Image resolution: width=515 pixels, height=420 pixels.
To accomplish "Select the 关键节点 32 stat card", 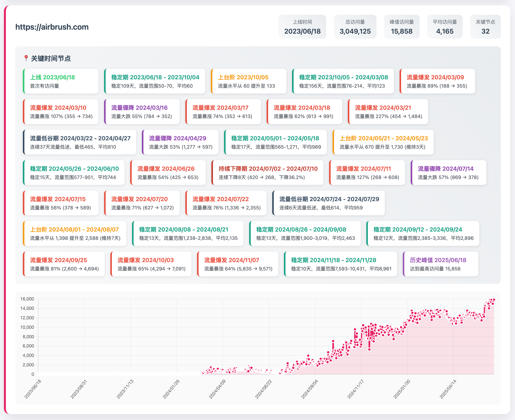I will tap(486, 27).
